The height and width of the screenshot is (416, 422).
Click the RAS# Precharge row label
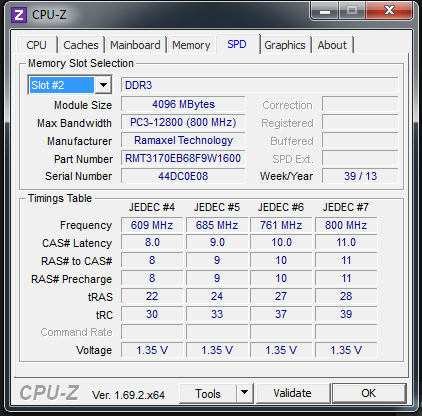71,279
